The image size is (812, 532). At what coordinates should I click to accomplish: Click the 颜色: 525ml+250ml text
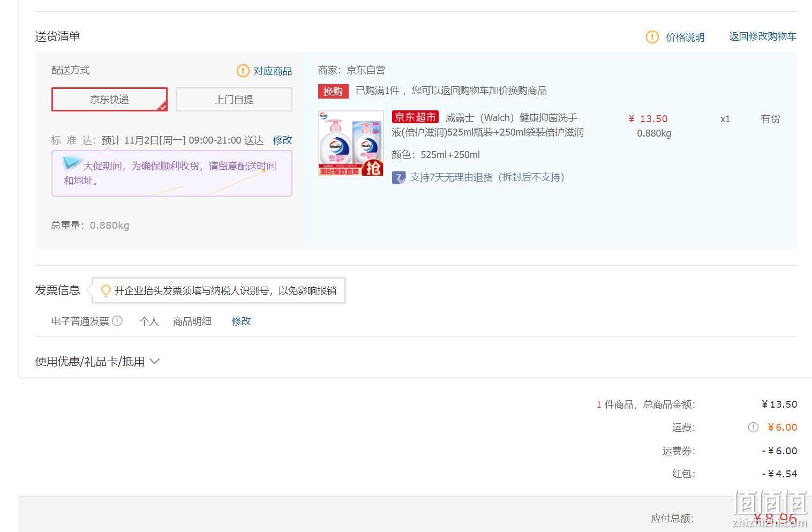pos(435,155)
